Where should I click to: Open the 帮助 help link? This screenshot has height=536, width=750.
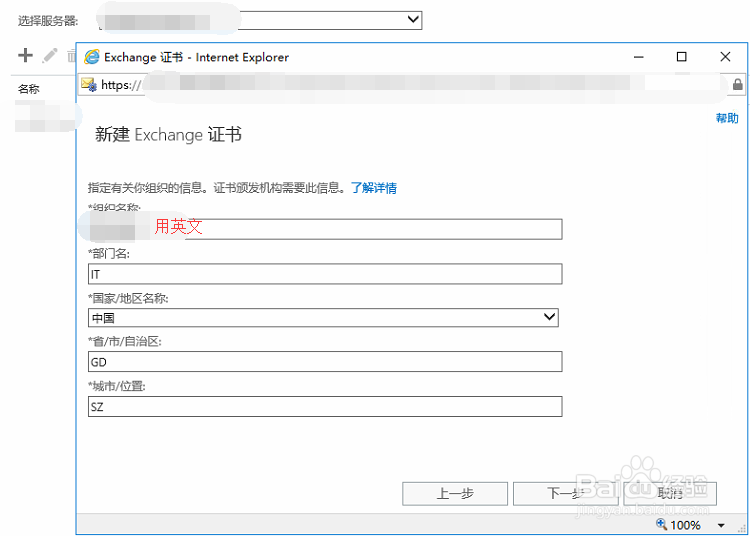tap(727, 118)
